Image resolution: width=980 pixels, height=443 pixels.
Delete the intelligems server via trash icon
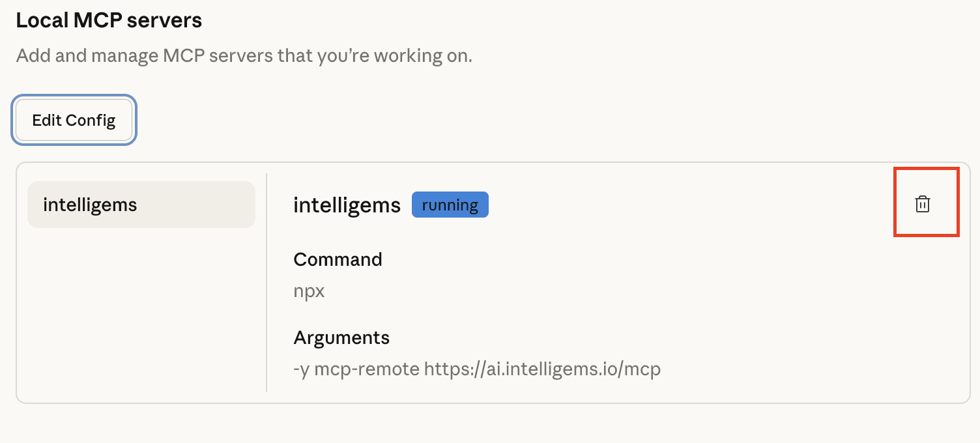point(923,204)
